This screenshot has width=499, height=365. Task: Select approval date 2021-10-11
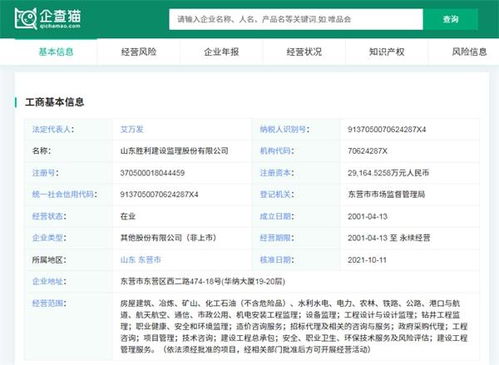367,260
